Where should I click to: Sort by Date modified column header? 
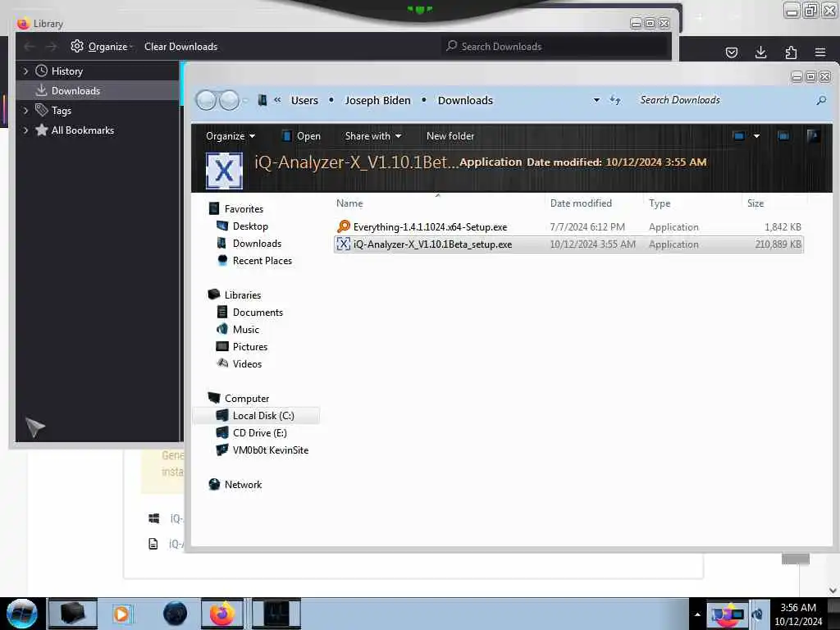point(581,203)
